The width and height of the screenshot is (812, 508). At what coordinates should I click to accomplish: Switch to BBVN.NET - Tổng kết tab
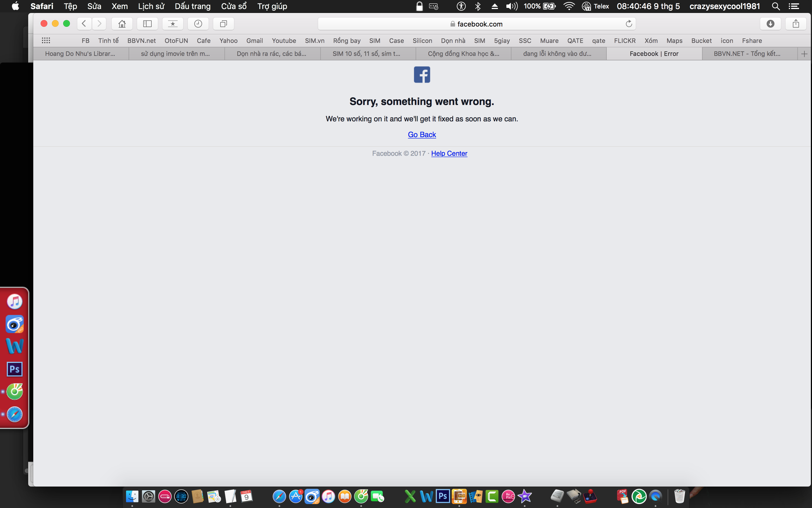pyautogui.click(x=750, y=54)
